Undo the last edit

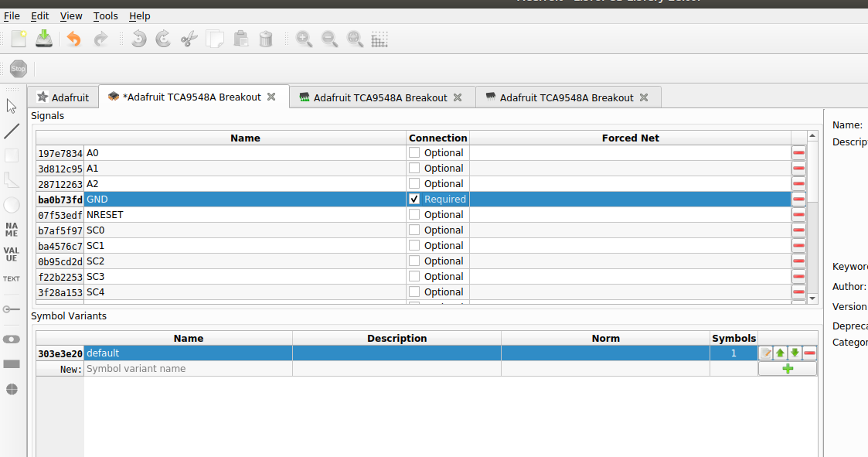pos(73,39)
